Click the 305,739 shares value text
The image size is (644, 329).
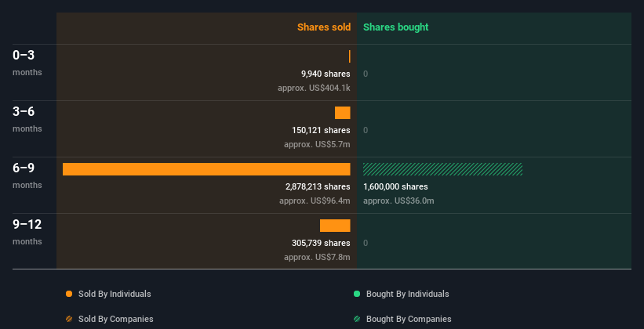click(x=321, y=243)
